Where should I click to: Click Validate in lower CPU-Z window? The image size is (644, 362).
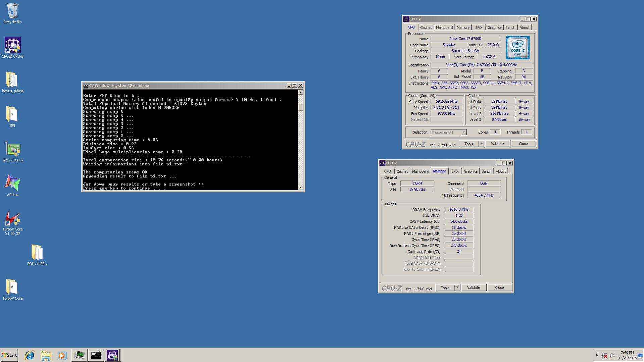(474, 288)
